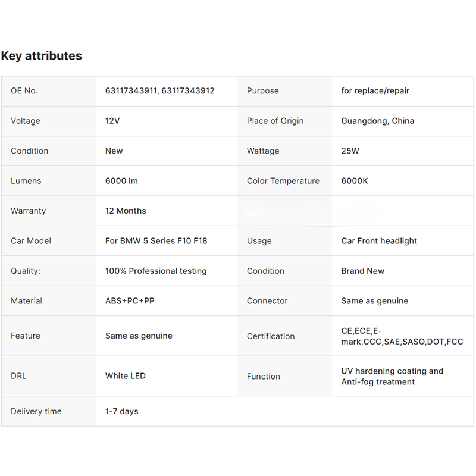Click the "Key attributes" heading
The width and height of the screenshot is (476, 476).
(x=42, y=56)
